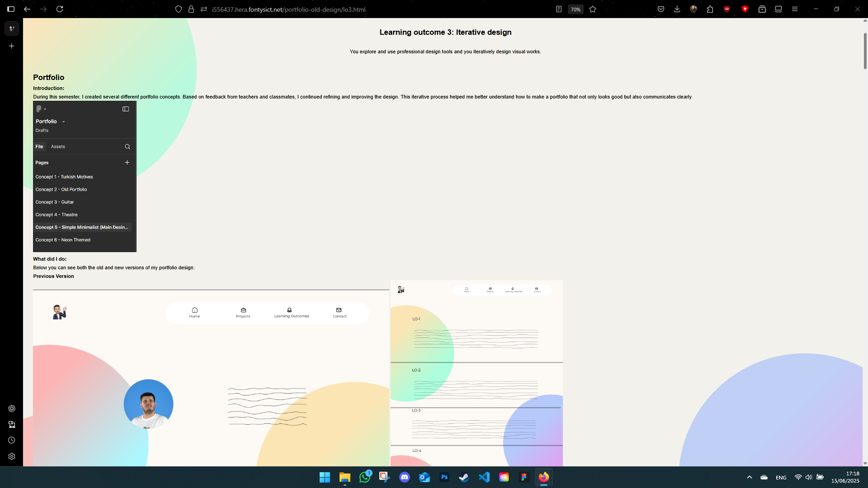Toggle reader view for this page

point(558,9)
